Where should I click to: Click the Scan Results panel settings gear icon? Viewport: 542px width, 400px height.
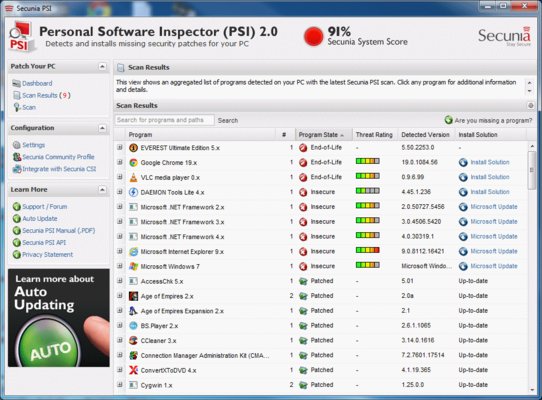pyautogui.click(x=531, y=106)
